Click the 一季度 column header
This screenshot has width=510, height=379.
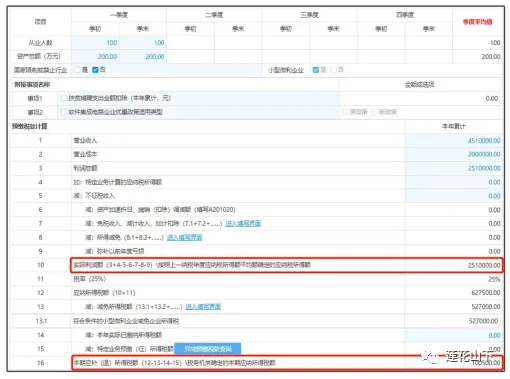(x=119, y=15)
